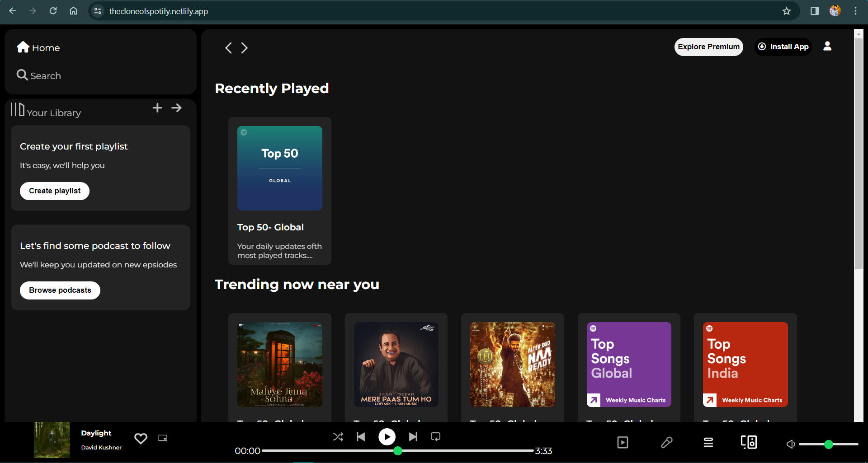Viewport: 868px width, 463px height.
Task: Open connect to device icon
Action: (x=749, y=442)
